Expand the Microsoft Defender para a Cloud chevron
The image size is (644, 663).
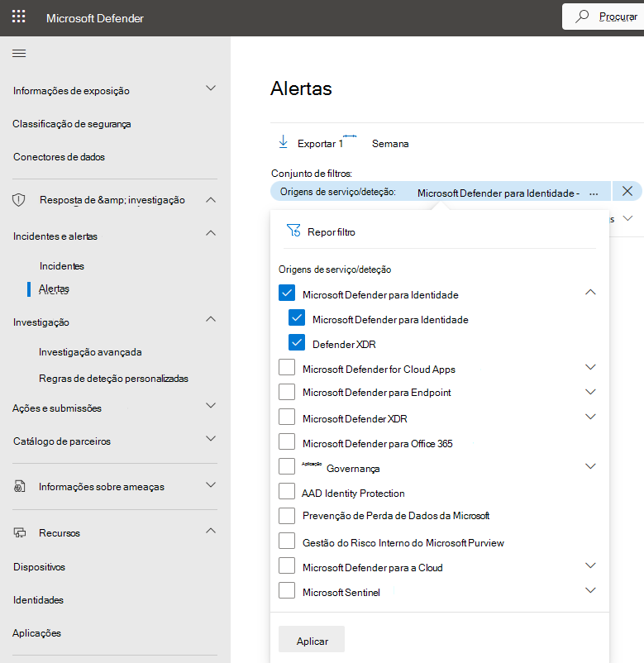tap(590, 565)
